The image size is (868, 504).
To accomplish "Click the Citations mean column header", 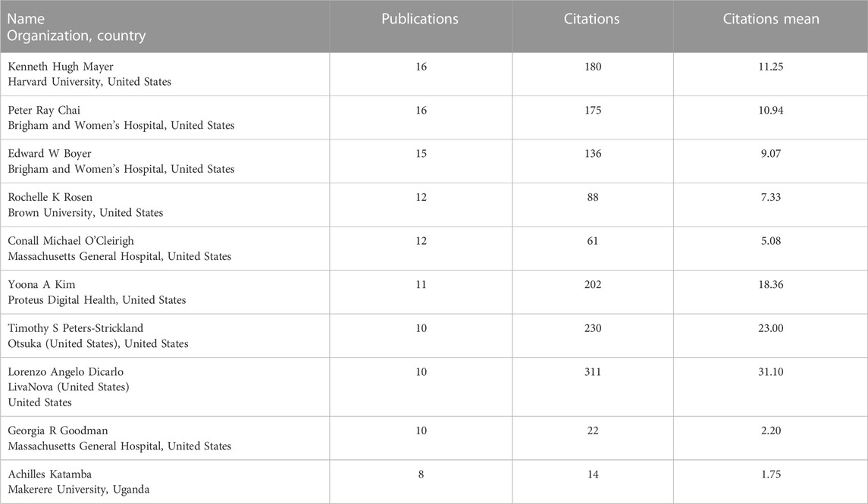I will 771,19.
